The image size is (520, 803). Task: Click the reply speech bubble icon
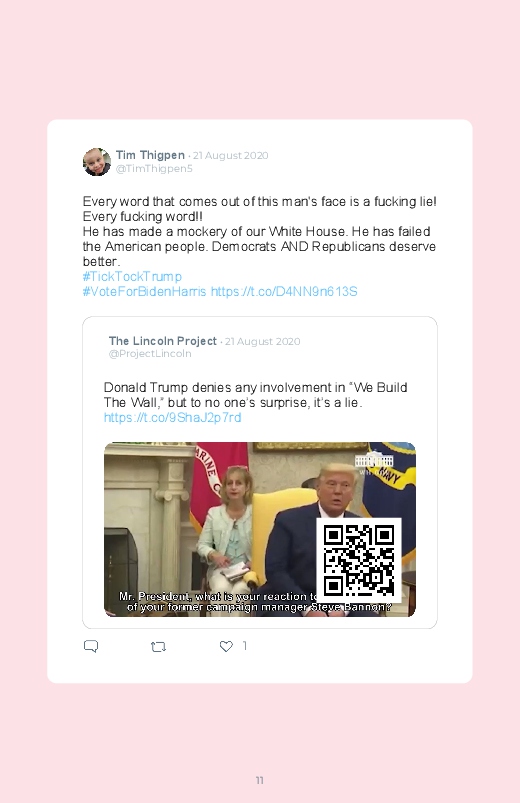click(91, 646)
